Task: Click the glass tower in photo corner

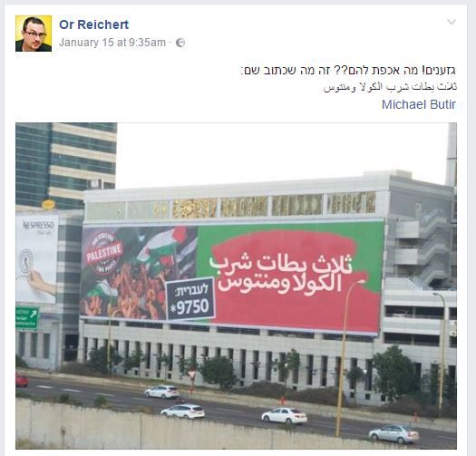Action: point(66,164)
